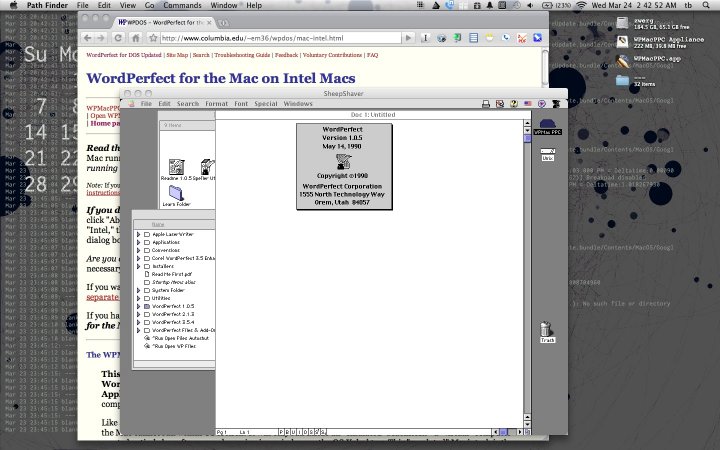Click the browser forward arrow
Screen dimensions: 720x450
point(101,38)
